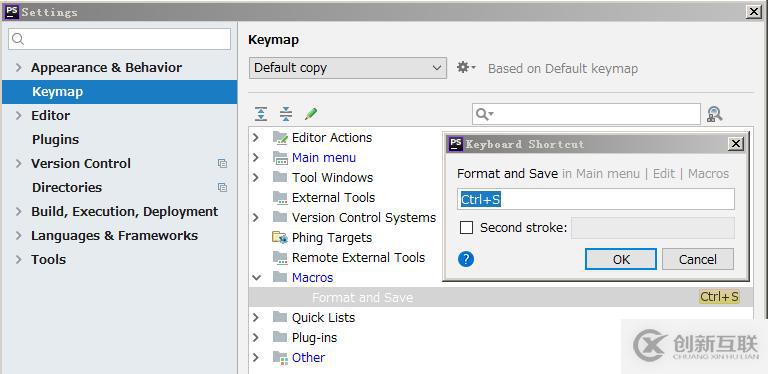Screen dimensions: 768x374
Task: Open Appearance & Behavior settings page
Action: tap(106, 68)
